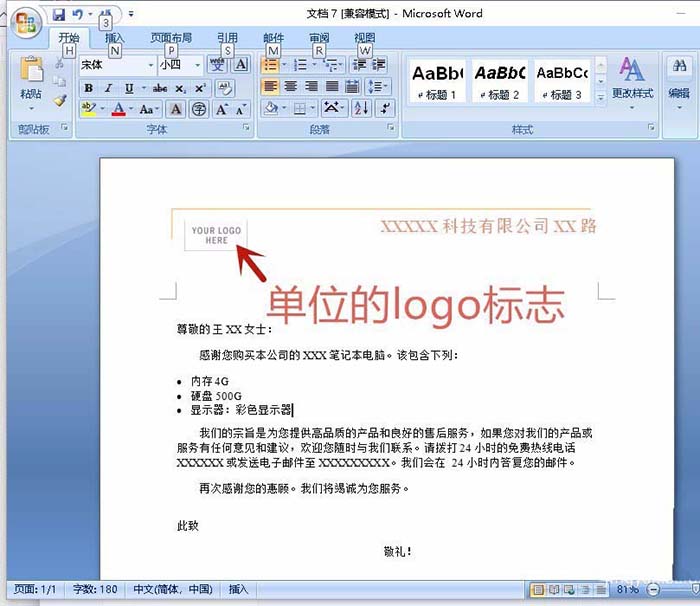Screen dimensions: 700x606
Task: Toggle italic formatting
Action: pyautogui.click(x=108, y=88)
